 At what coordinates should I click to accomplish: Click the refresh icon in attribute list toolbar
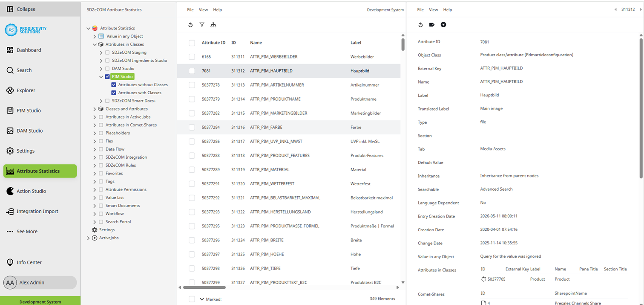coord(190,25)
